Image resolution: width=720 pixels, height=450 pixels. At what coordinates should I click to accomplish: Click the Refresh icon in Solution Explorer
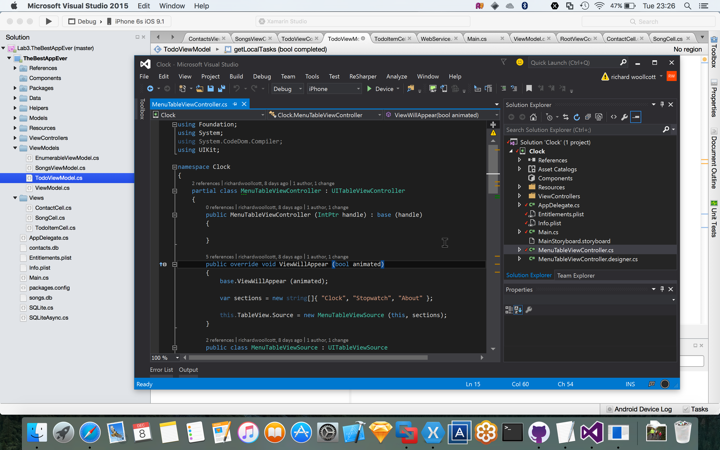(577, 117)
